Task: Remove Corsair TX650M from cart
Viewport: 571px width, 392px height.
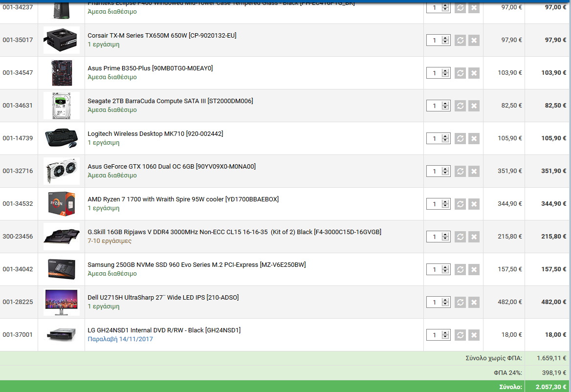Action: coord(474,40)
